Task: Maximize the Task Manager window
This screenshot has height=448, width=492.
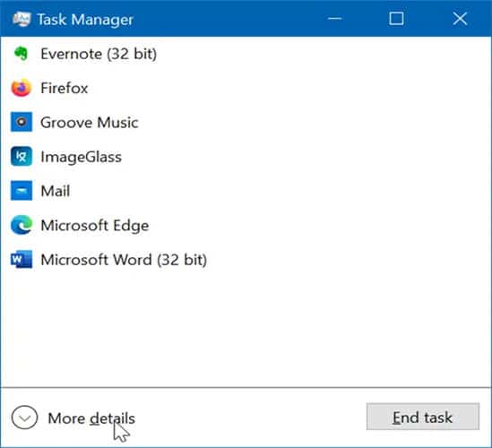Action: pos(396,19)
